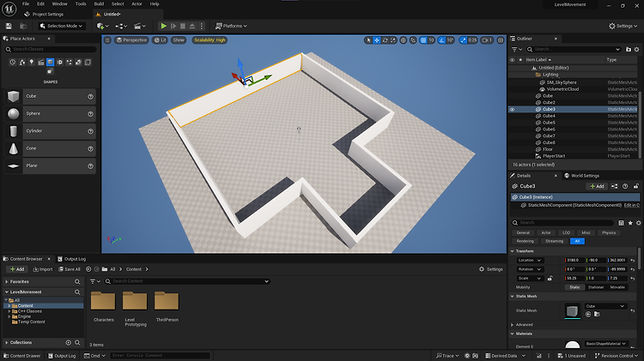Open the Static Mesh Cube dropdown
Viewport: 644px width, 361px height.
[x=606, y=306]
